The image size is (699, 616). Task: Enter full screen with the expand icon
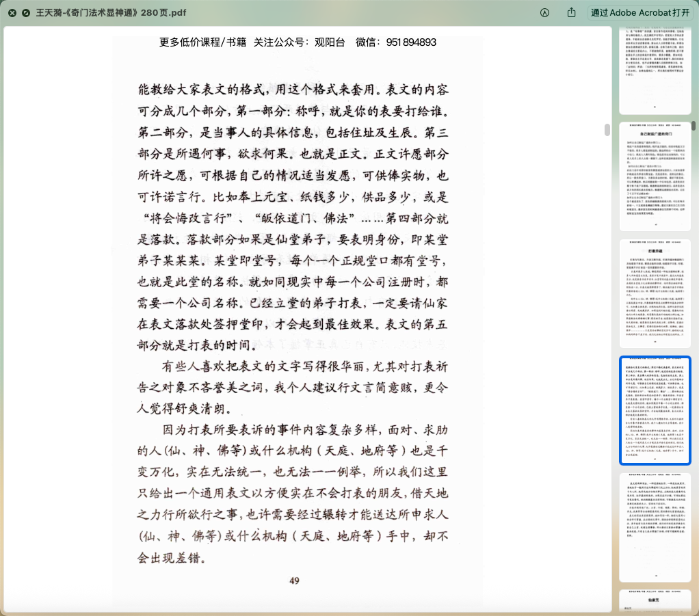coord(26,13)
